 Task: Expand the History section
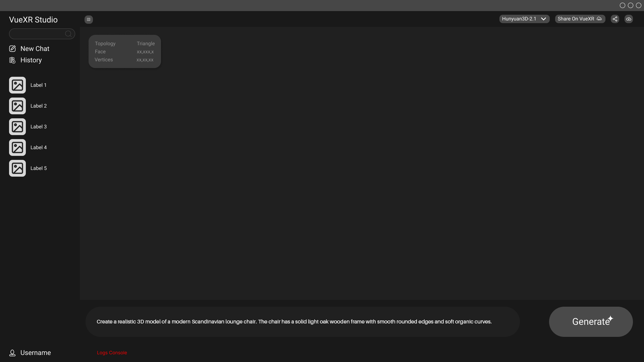[31, 60]
